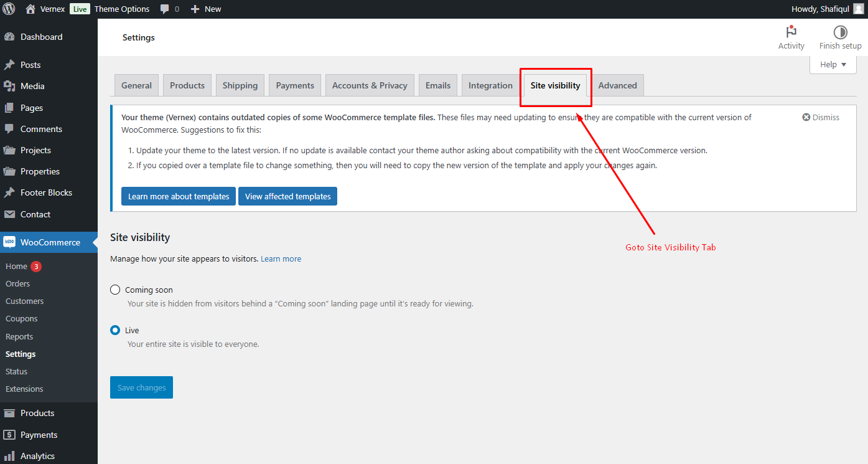
Task: Select the Live radio option
Action: [115, 330]
